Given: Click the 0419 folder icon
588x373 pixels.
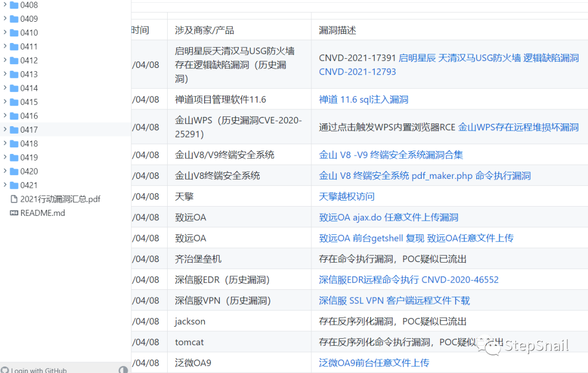Looking at the screenshot, I should coord(14,157).
